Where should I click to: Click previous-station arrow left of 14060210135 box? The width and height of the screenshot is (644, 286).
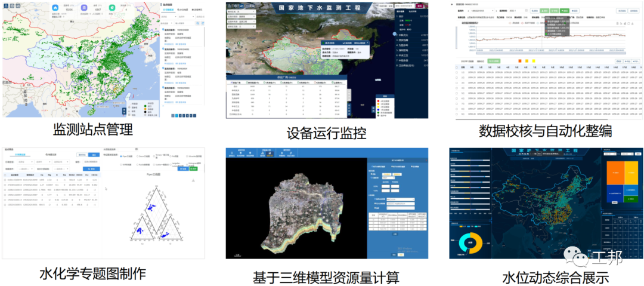click(468, 11)
